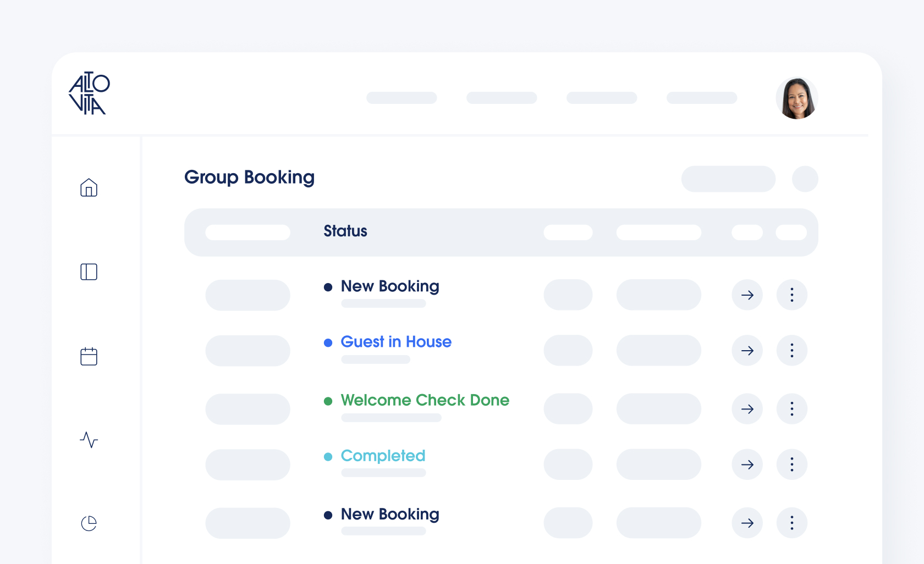Open the user profile avatar
924x564 pixels.
797,98
